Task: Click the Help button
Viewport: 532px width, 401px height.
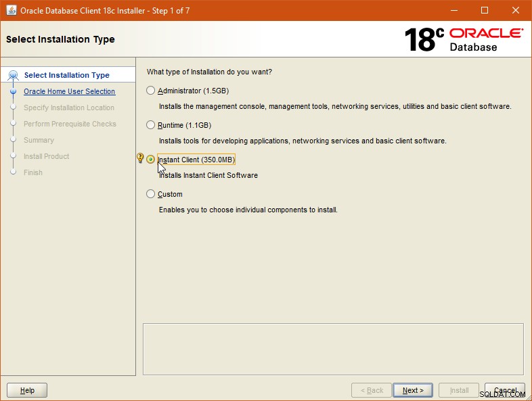Action: click(27, 390)
